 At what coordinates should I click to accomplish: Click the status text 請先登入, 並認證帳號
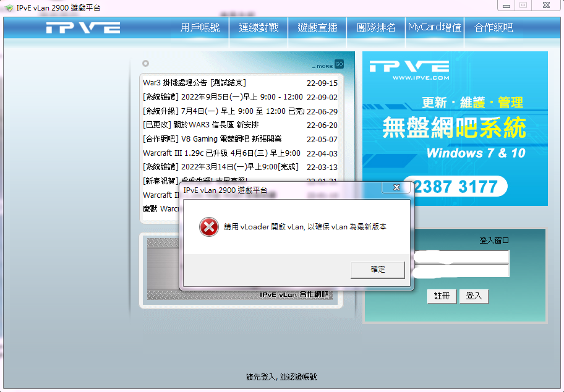281,377
